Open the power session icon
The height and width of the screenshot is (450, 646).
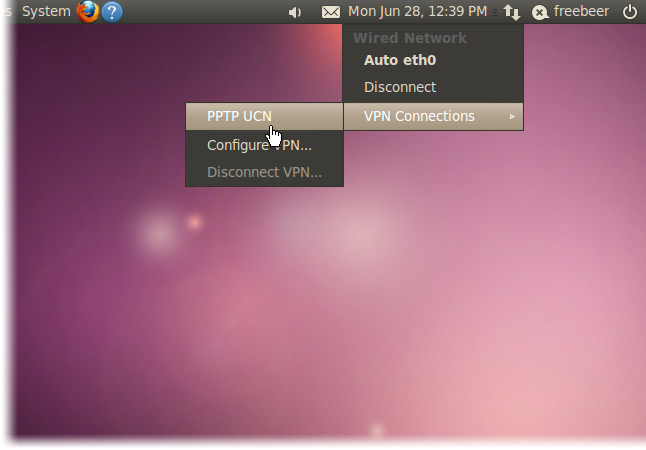click(x=630, y=12)
